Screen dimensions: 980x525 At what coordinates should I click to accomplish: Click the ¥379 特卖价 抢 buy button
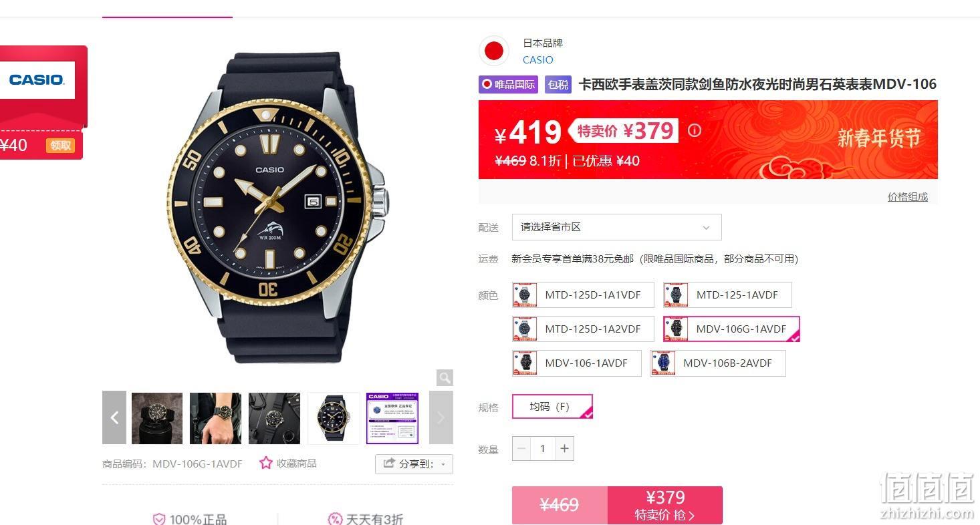(665, 505)
